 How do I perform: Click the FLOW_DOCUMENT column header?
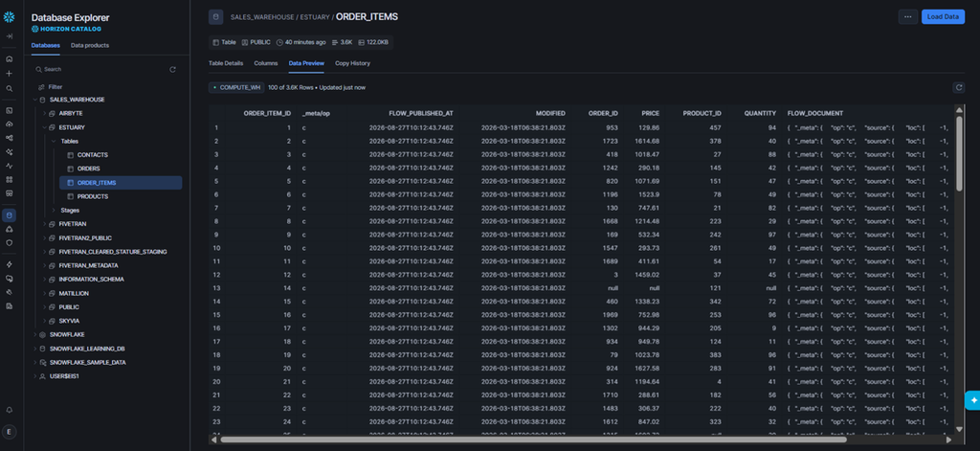coord(815,113)
